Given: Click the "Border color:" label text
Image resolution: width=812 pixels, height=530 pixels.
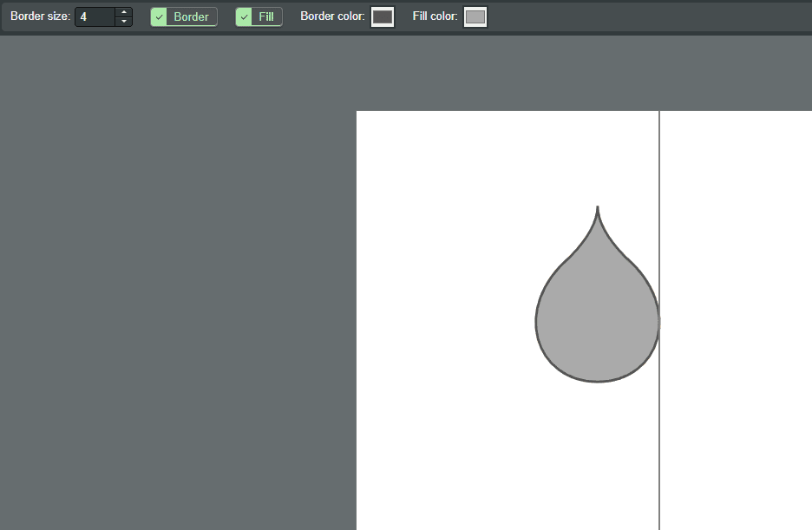Looking at the screenshot, I should (332, 16).
